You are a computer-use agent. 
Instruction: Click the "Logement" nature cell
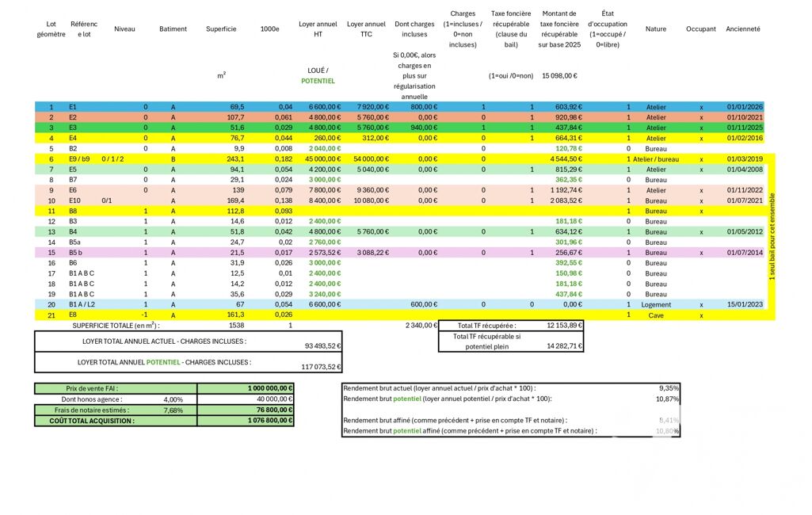point(656,304)
